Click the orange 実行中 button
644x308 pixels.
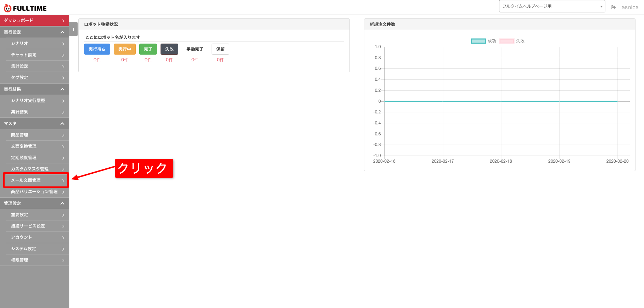click(125, 49)
